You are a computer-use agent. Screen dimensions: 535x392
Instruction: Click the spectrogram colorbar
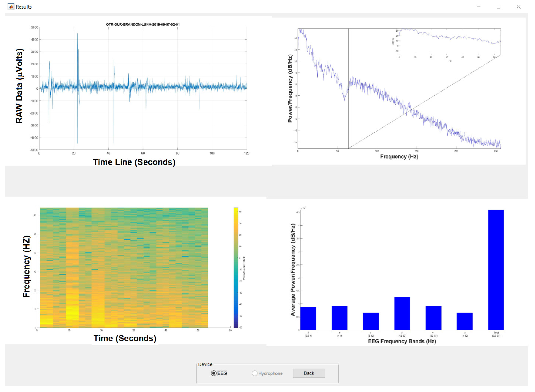click(x=236, y=267)
